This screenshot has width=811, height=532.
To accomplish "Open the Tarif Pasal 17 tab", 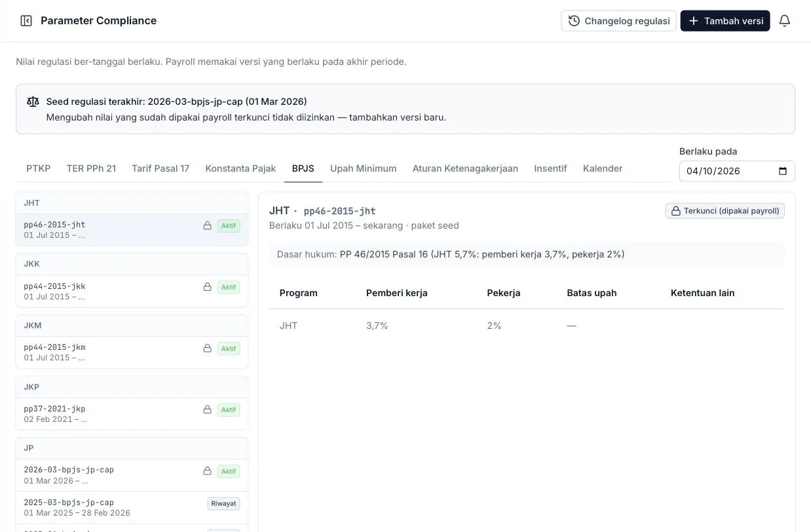I will (x=160, y=168).
